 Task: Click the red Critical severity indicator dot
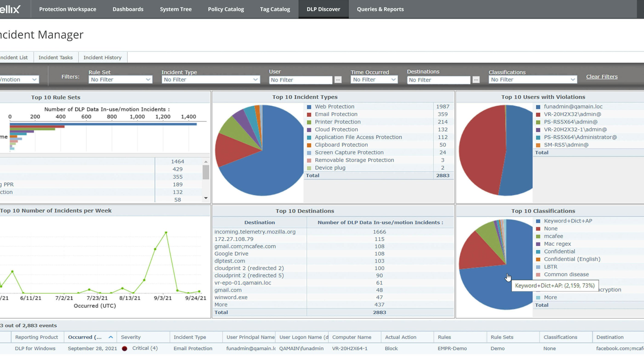click(x=124, y=348)
